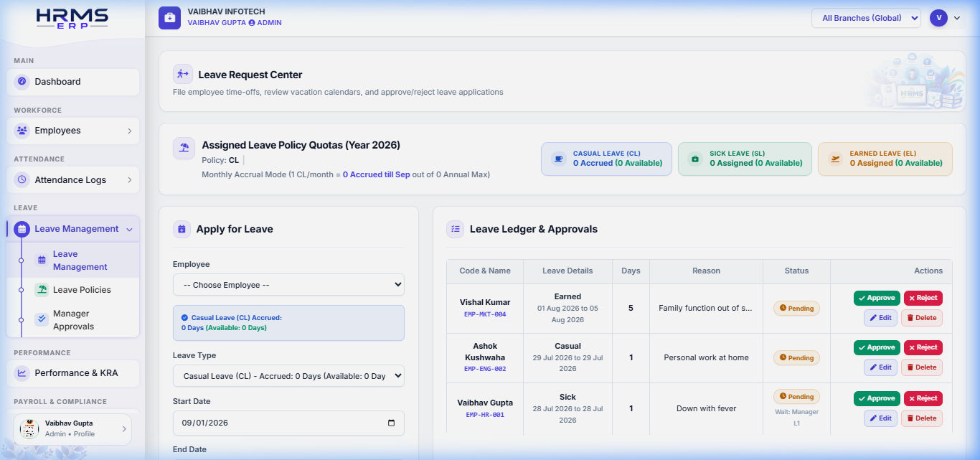Click the 'Down with fever' reason
Viewport: 980px width, 460px height.
pos(706,408)
